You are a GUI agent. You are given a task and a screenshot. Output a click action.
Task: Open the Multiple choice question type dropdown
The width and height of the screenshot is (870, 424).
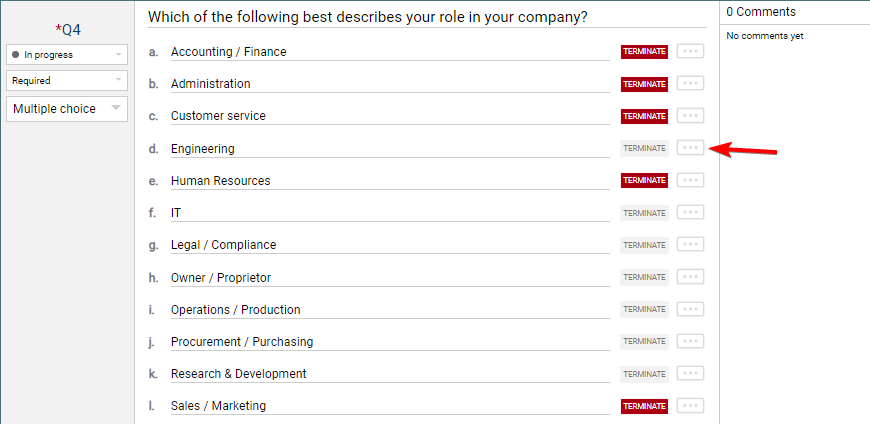pyautogui.click(x=67, y=109)
